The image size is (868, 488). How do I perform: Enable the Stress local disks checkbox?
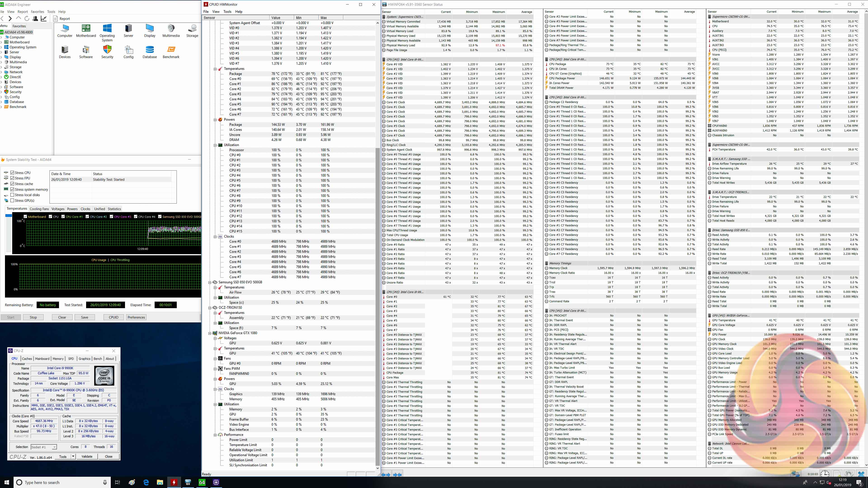12,195
